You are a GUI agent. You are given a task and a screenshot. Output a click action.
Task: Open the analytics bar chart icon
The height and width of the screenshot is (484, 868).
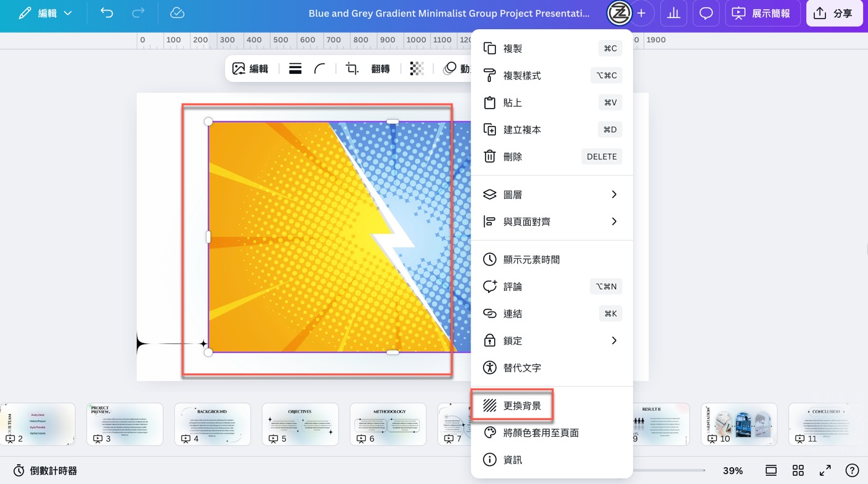[x=673, y=13]
